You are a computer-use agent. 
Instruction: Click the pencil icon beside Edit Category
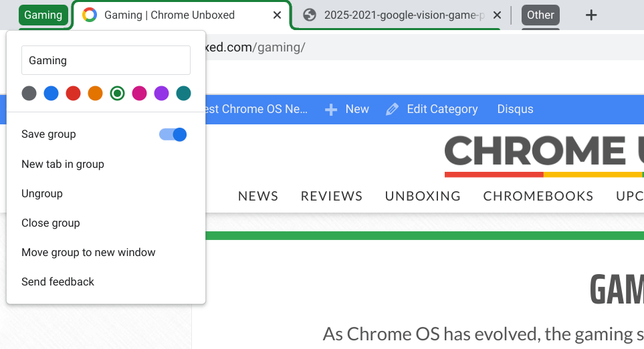[393, 109]
